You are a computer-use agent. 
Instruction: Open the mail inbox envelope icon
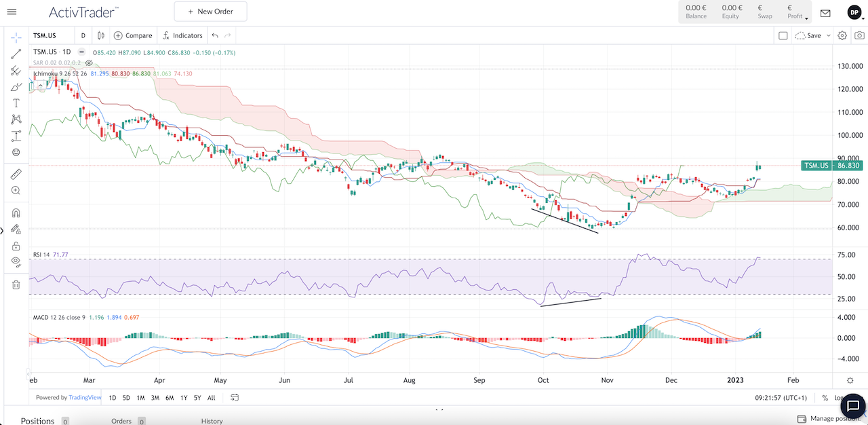(x=825, y=12)
